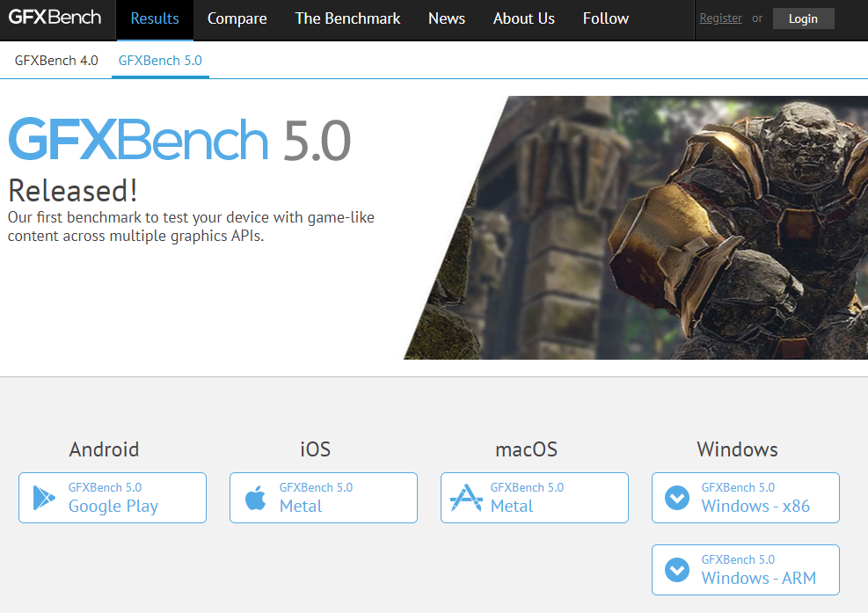Click the 'Our first benchmark' description text
The height and width of the screenshot is (613, 868).
point(191,227)
